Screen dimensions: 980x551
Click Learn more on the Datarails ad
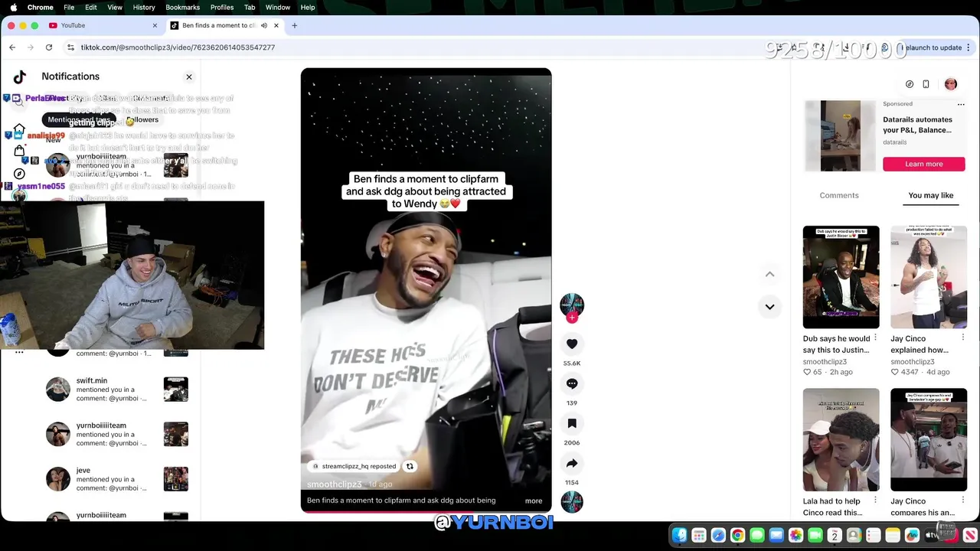924,164
